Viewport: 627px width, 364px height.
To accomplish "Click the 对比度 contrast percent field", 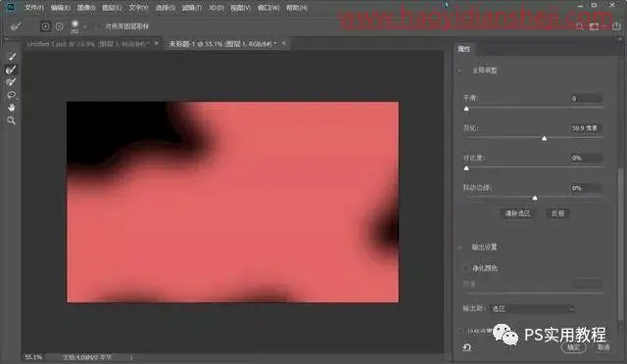I will 586,159.
